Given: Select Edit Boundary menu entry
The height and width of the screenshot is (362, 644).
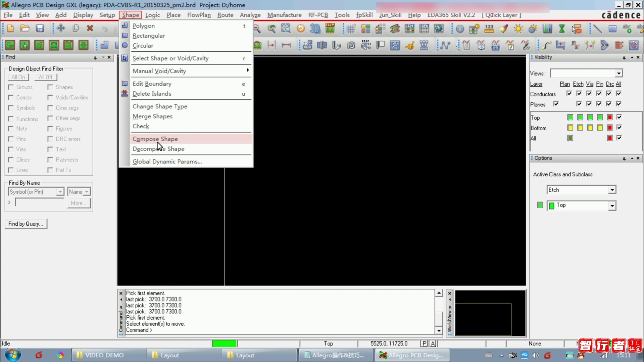Looking at the screenshot, I should click(191, 84).
